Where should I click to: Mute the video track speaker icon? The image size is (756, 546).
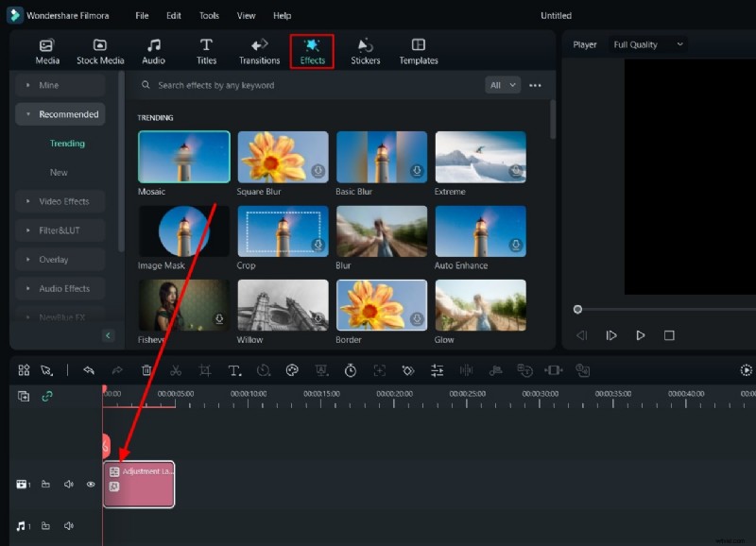(x=68, y=484)
